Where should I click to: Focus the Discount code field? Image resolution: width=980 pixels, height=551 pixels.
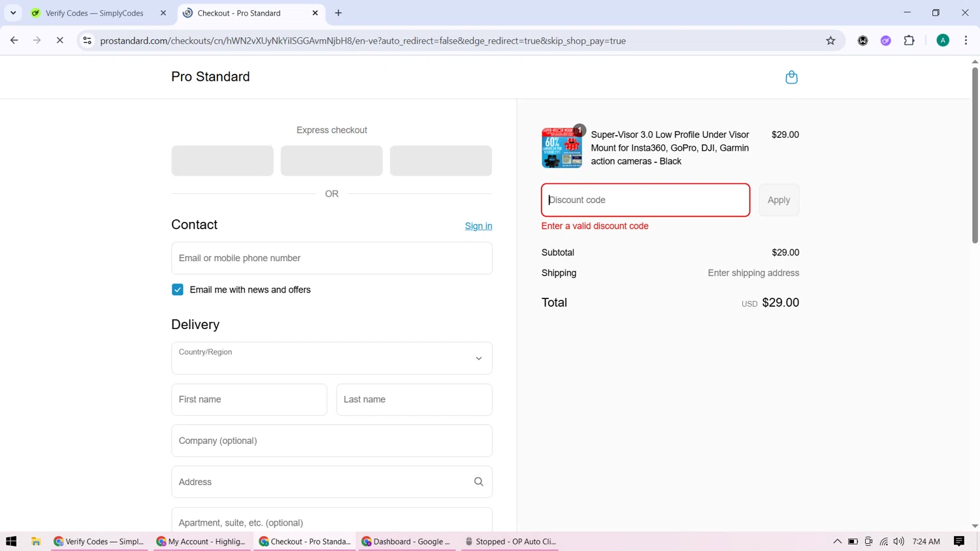645,200
